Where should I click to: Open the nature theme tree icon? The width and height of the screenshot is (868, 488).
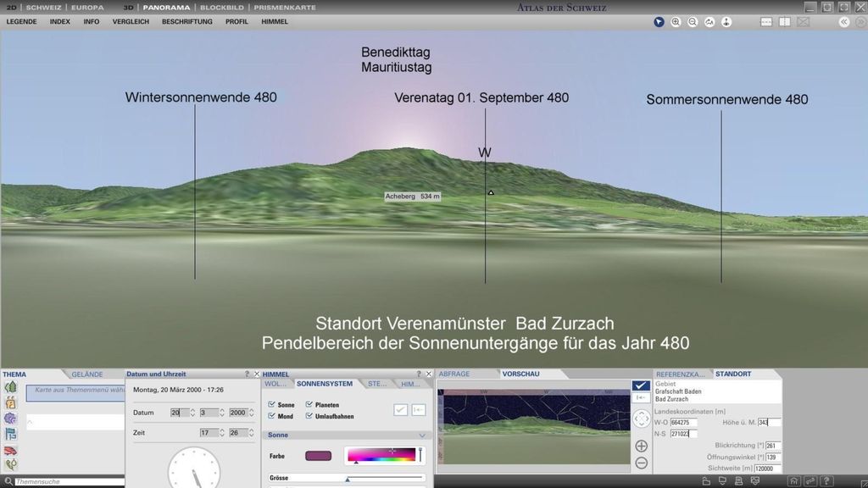tap(10, 386)
